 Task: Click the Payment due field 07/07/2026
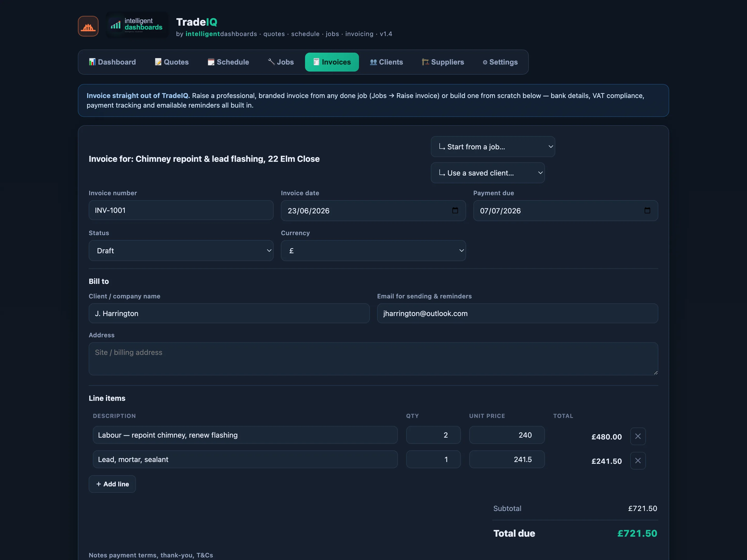pos(565,211)
